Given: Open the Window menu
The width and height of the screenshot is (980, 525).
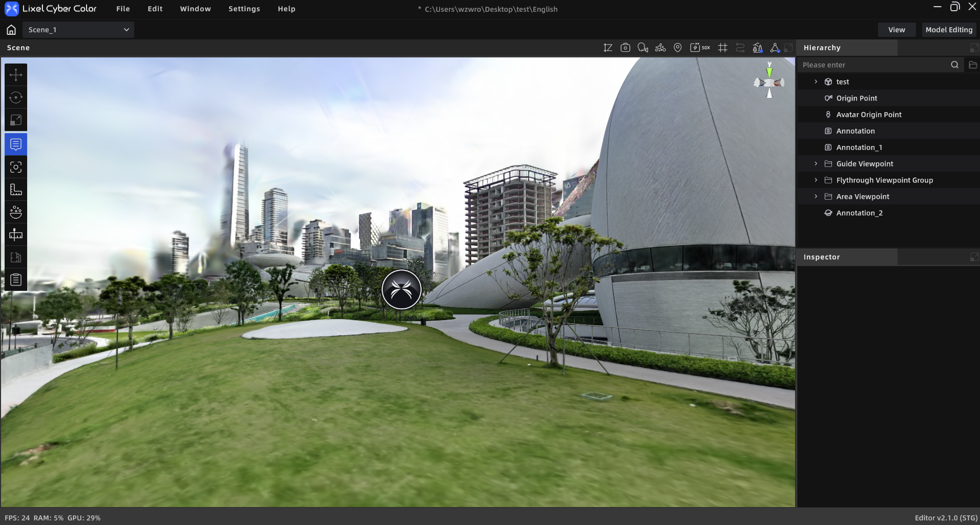Looking at the screenshot, I should point(195,9).
